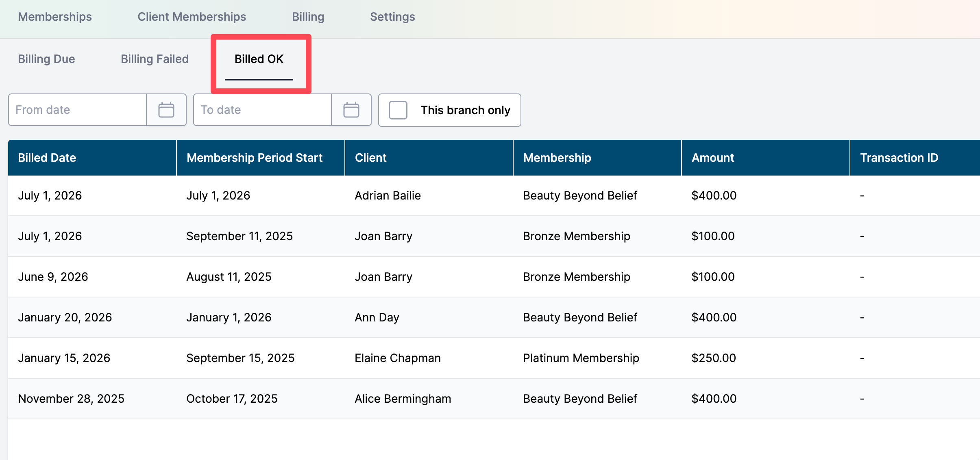Select $400.00 in Adrian Bailie's row
The height and width of the screenshot is (460, 980).
pos(714,195)
